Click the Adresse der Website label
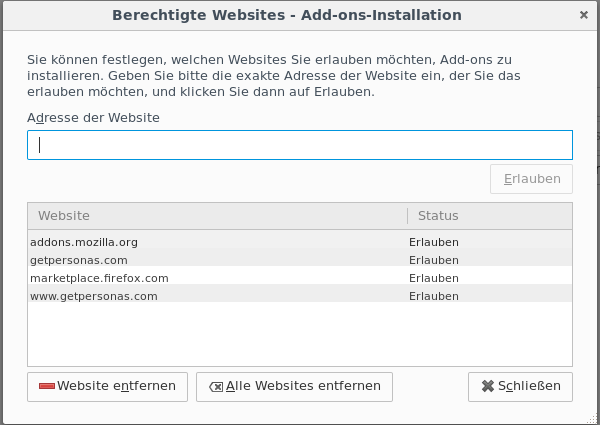Screen dimensions: 600x425 pos(94,117)
